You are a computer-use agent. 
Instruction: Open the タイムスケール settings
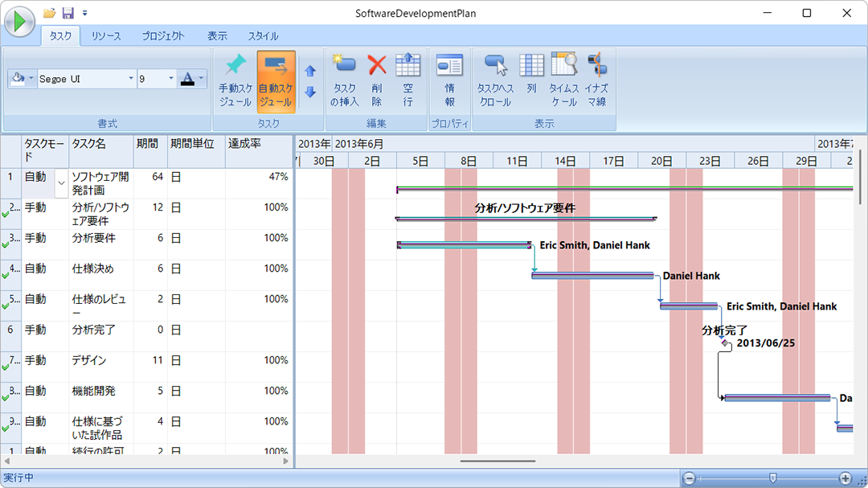click(564, 81)
